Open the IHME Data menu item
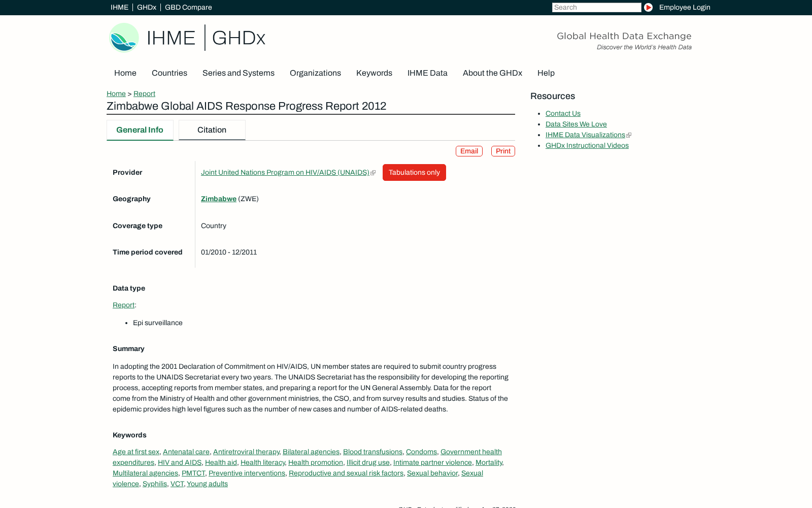812x508 pixels. pos(427,73)
